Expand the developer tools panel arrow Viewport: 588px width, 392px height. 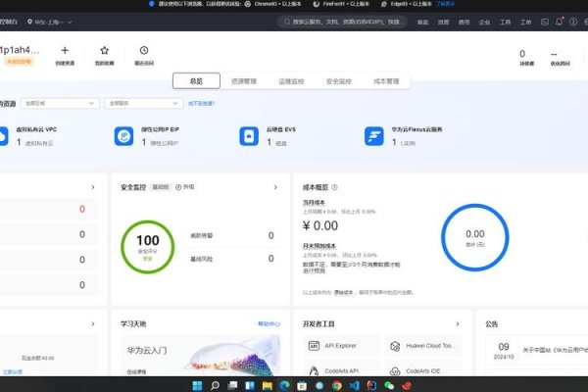pyautogui.click(x=458, y=323)
